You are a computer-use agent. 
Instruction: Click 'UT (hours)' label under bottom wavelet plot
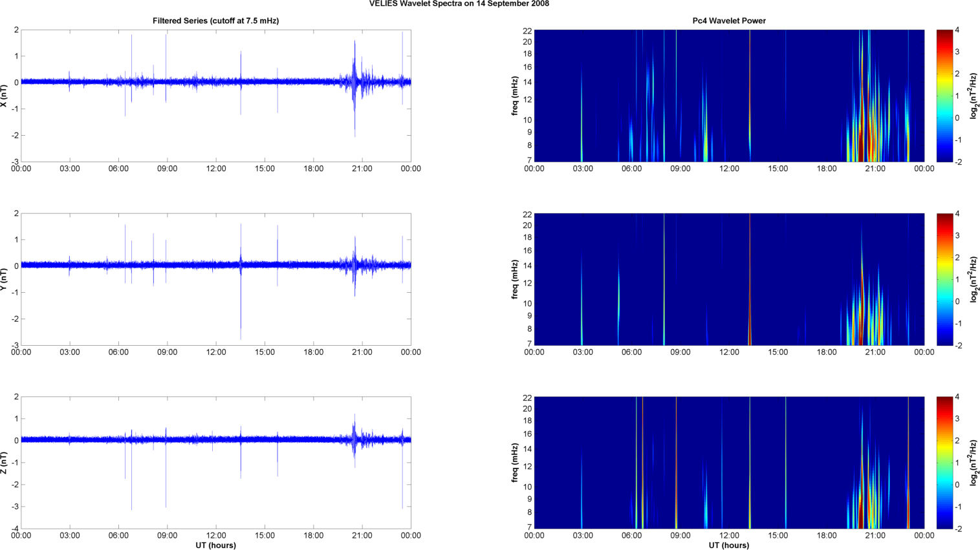[x=728, y=545]
